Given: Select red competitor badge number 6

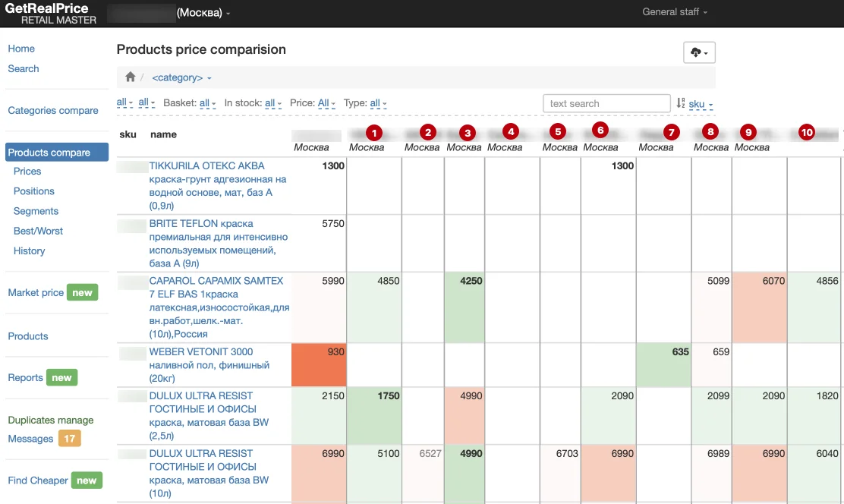Looking at the screenshot, I should pos(600,129).
